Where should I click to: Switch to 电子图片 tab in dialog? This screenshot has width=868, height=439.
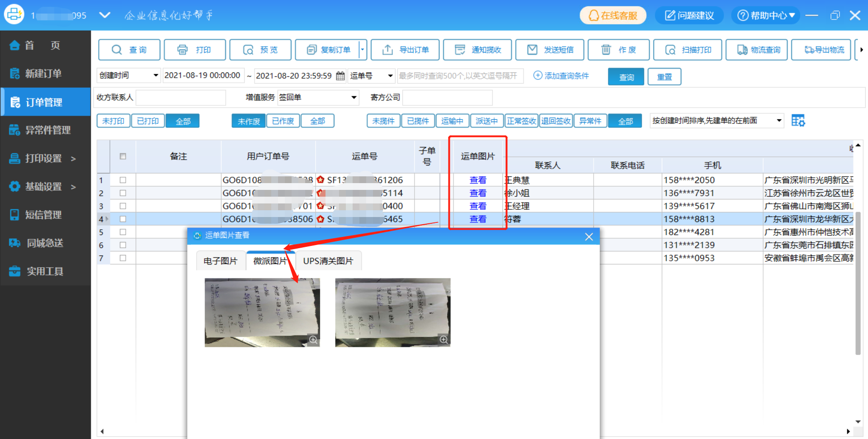click(x=221, y=261)
